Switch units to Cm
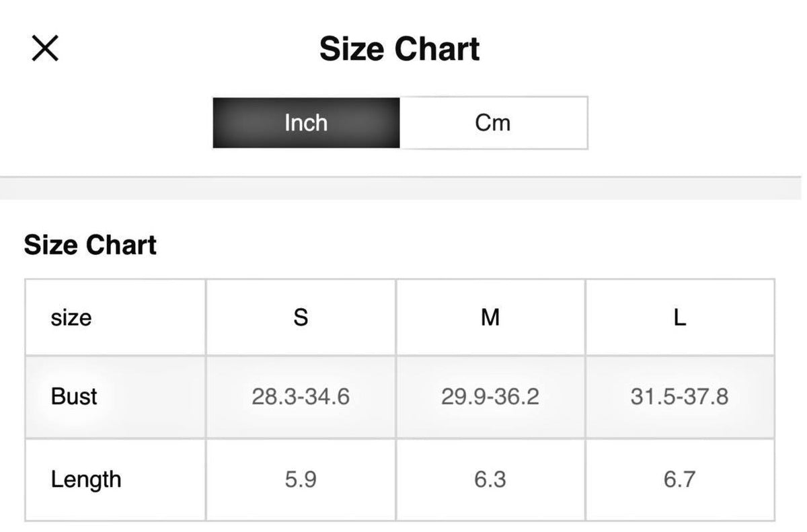This screenshot has width=807, height=532. tap(493, 122)
